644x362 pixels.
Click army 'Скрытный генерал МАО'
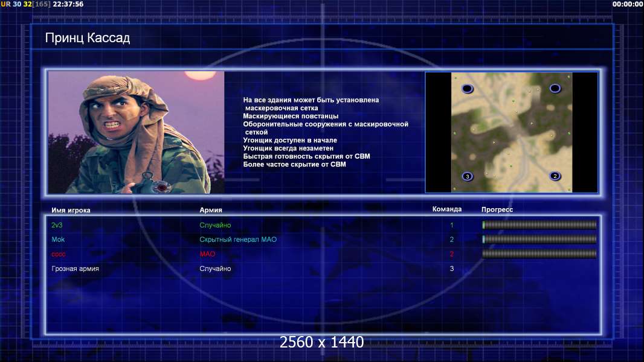tap(238, 240)
